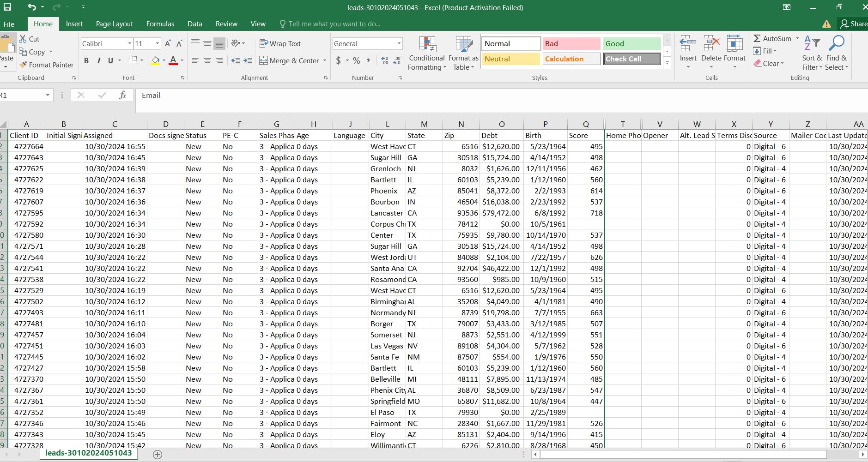Align text to the right
Screen dimensions: 868x462
point(219,60)
